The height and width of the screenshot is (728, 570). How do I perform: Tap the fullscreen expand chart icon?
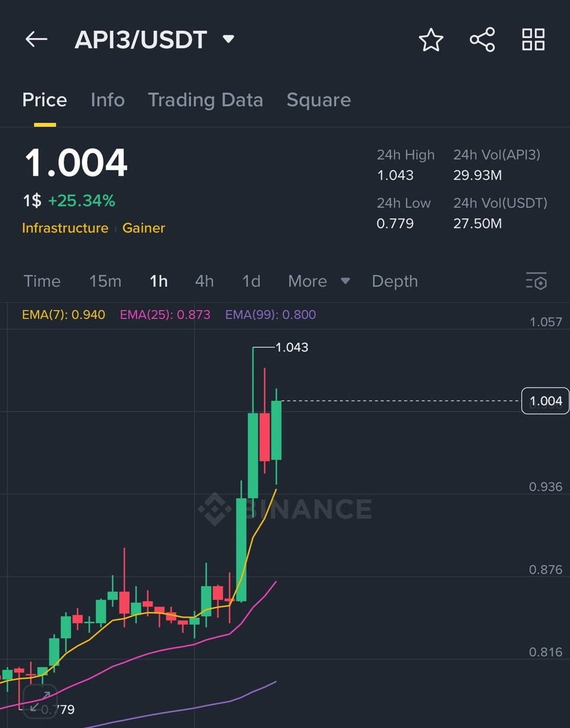39,701
